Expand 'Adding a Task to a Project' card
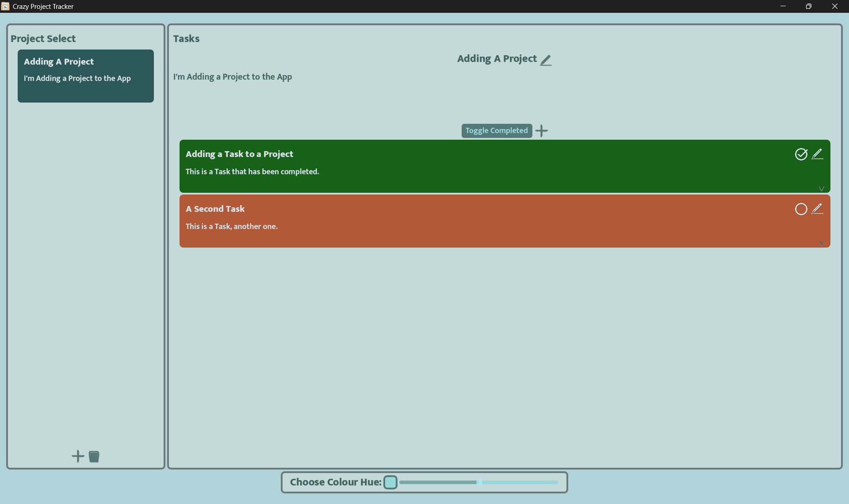This screenshot has width=849, height=504. tap(821, 189)
